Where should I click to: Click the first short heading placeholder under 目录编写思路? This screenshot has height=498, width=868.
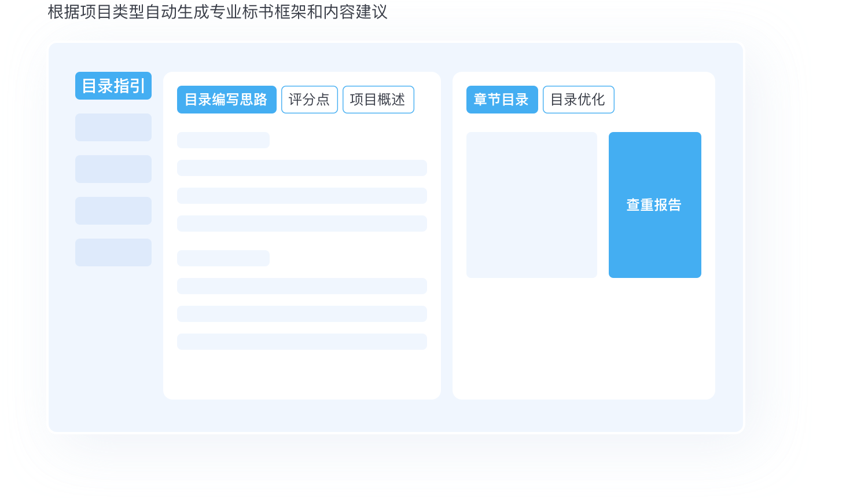coord(223,140)
